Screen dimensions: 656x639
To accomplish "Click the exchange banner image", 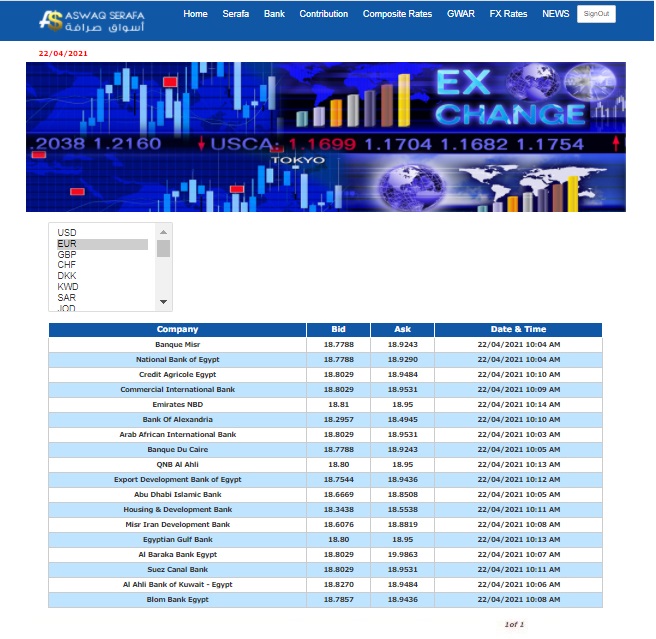I will pos(326,137).
